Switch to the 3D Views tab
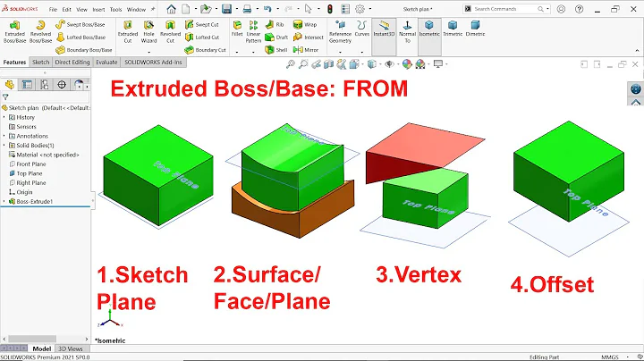This screenshot has width=644, height=361. [71, 348]
